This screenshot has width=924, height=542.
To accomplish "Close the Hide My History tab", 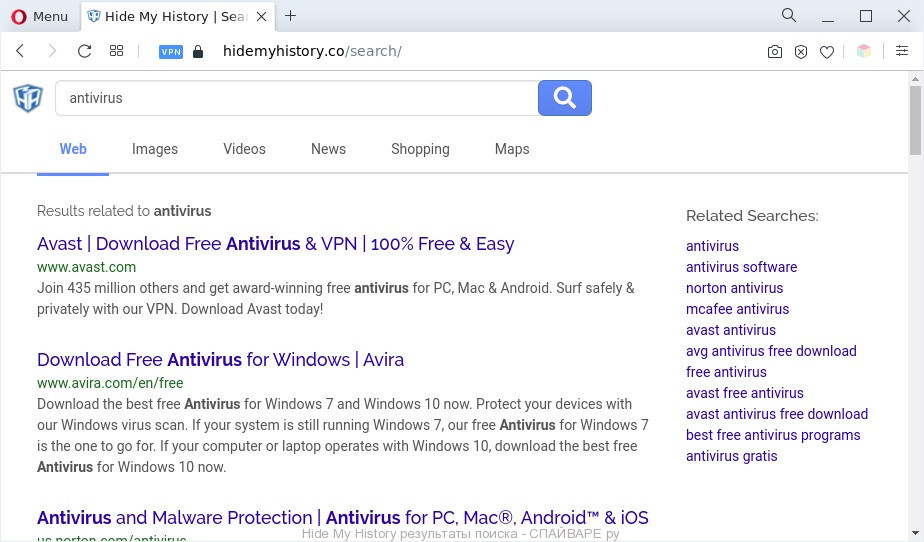I will point(262,16).
